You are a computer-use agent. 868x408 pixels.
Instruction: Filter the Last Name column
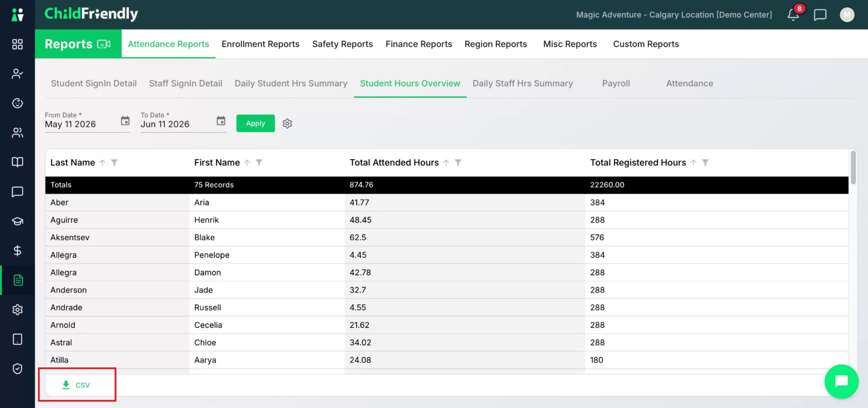coord(114,162)
